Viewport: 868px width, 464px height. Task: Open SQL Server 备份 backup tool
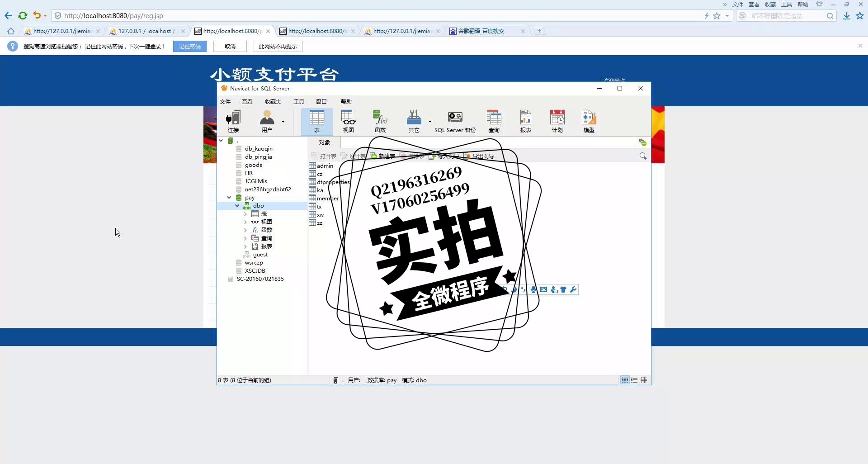coord(455,121)
